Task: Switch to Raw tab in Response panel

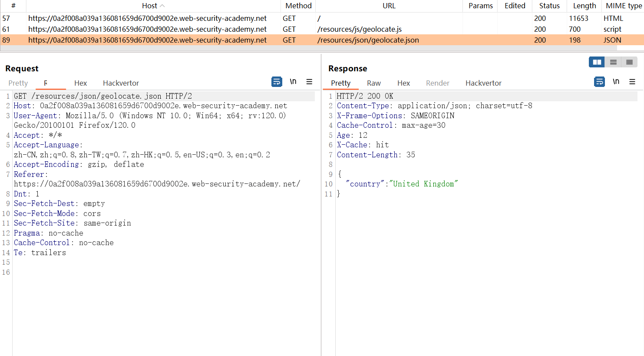Action: (373, 83)
